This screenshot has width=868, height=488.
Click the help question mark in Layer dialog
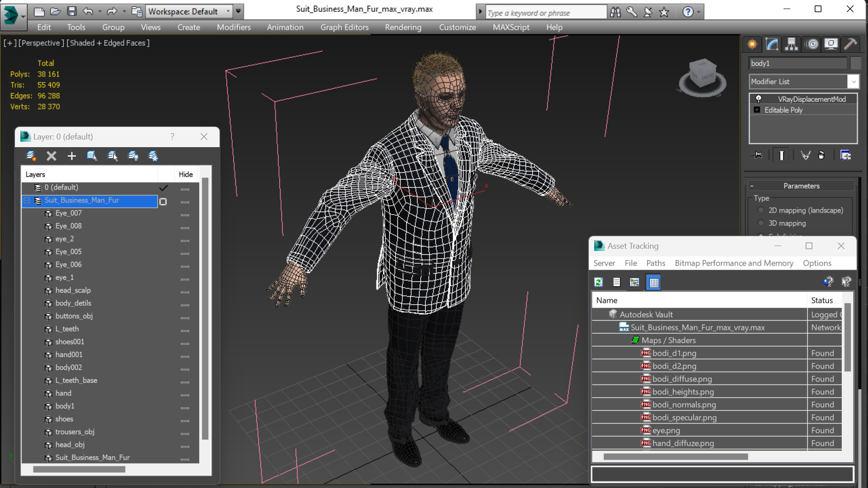tap(172, 136)
